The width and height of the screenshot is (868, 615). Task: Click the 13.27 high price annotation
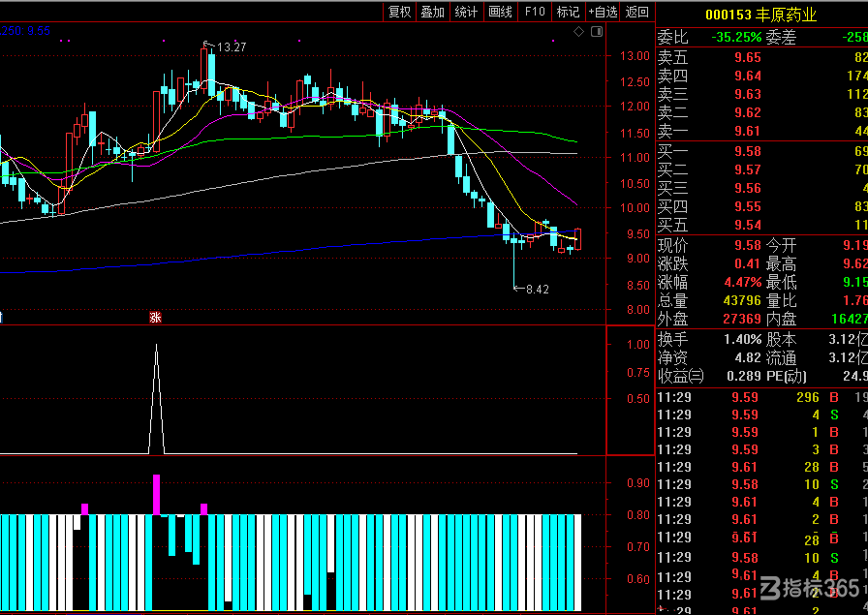click(x=232, y=47)
